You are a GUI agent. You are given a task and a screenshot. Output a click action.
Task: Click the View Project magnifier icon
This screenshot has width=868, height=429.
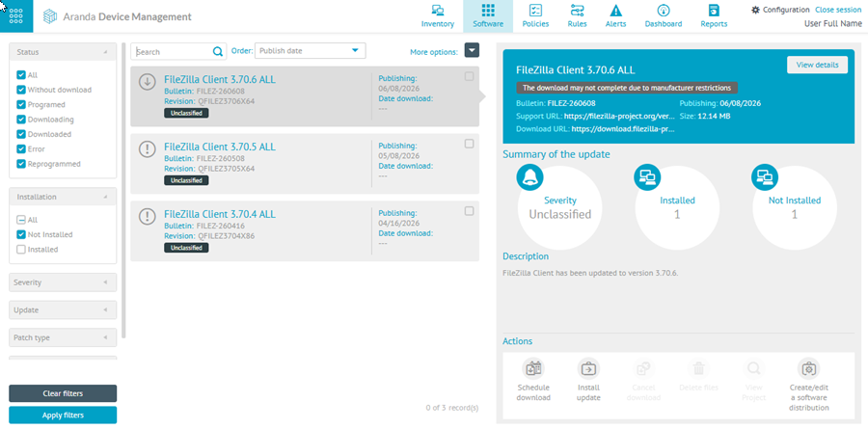(x=753, y=368)
